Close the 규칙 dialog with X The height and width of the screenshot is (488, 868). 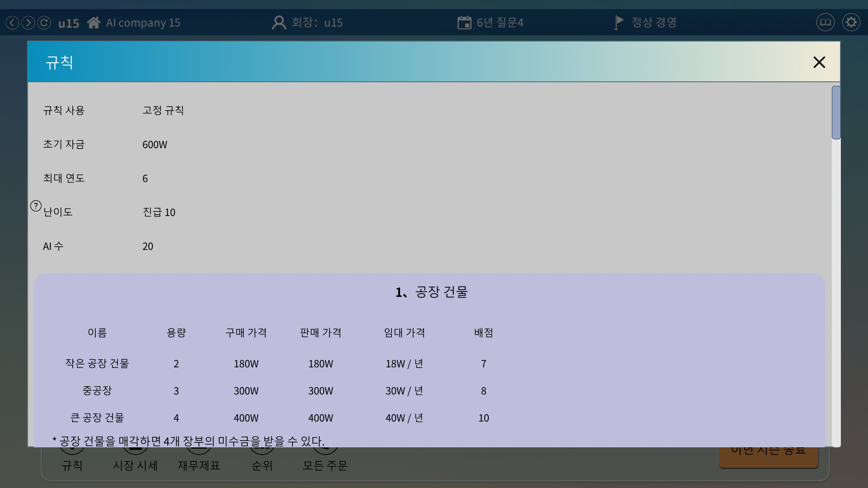click(x=819, y=62)
